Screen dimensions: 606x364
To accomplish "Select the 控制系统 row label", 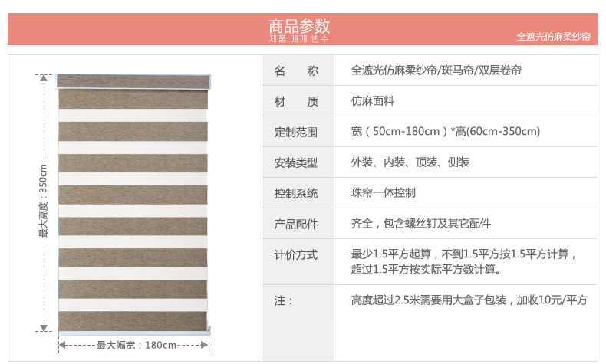I will tap(295, 193).
